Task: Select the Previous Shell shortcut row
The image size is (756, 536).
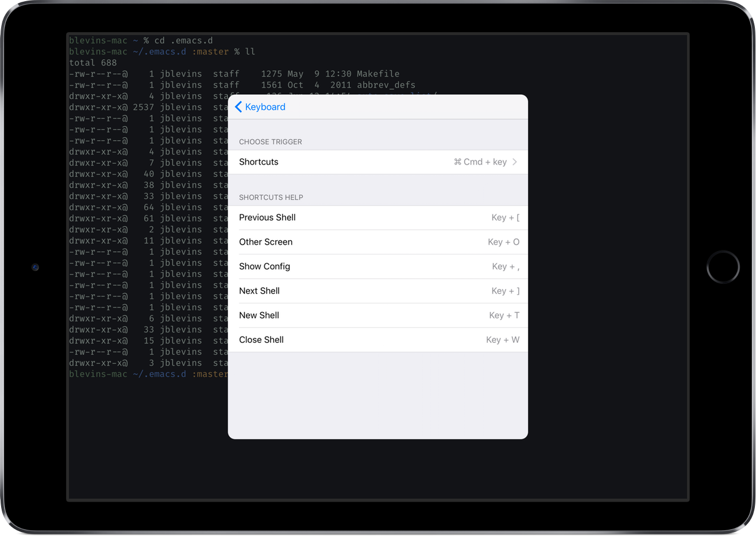Action: pyautogui.click(x=378, y=218)
